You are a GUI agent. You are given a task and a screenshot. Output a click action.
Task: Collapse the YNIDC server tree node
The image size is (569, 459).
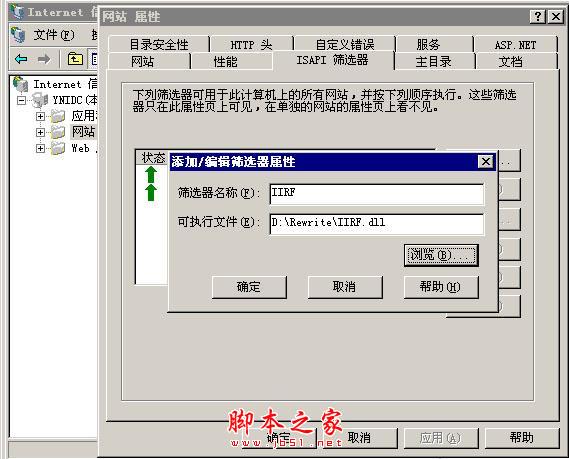22,100
